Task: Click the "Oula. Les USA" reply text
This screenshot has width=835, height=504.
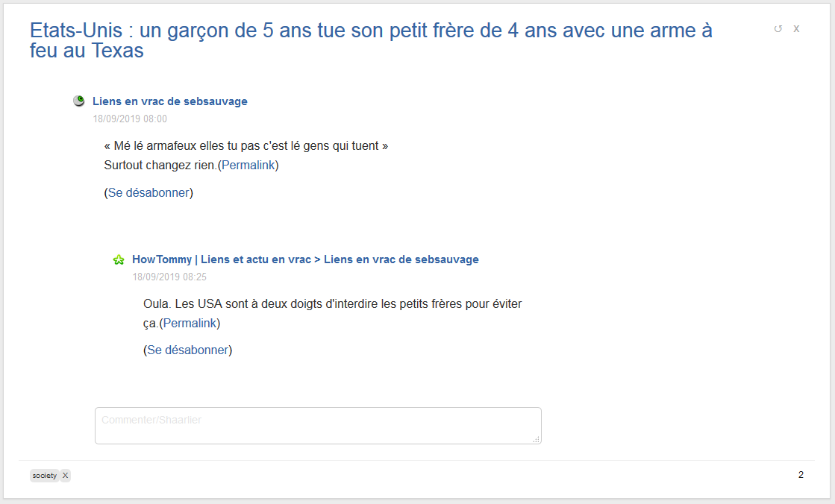Action: click(x=332, y=304)
